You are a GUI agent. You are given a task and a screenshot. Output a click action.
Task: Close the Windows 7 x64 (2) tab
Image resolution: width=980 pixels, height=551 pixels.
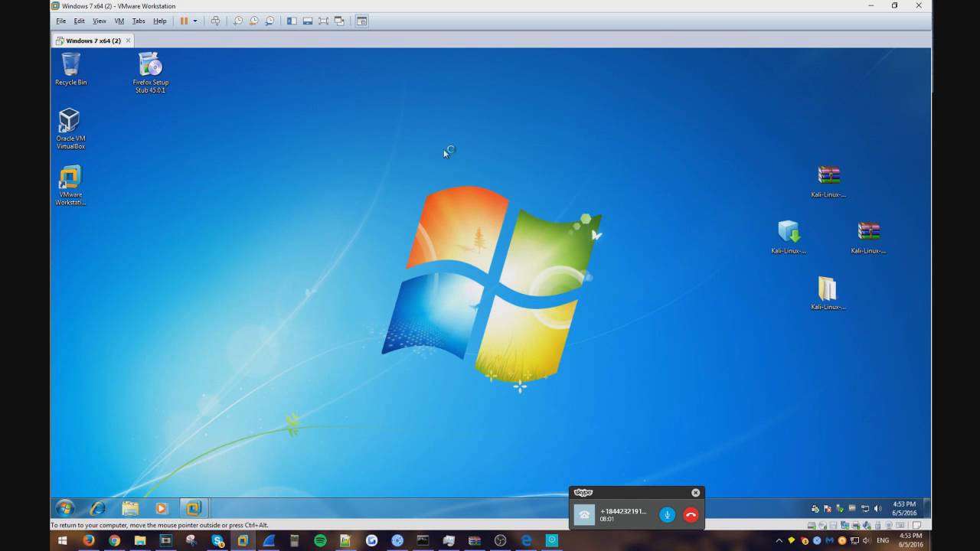[128, 41]
